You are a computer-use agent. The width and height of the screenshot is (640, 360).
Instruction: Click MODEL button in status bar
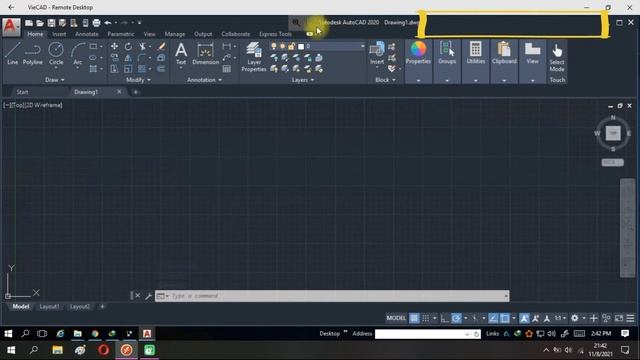396,318
